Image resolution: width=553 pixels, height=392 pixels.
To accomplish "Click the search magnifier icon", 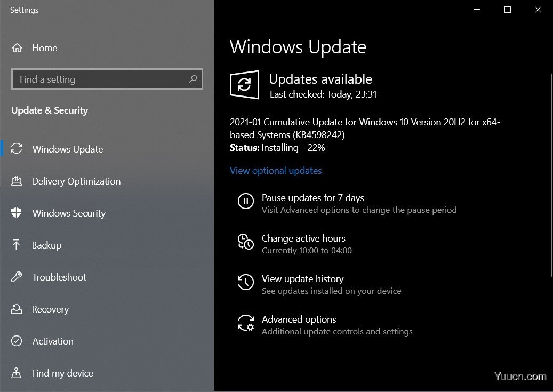I will 193,79.
